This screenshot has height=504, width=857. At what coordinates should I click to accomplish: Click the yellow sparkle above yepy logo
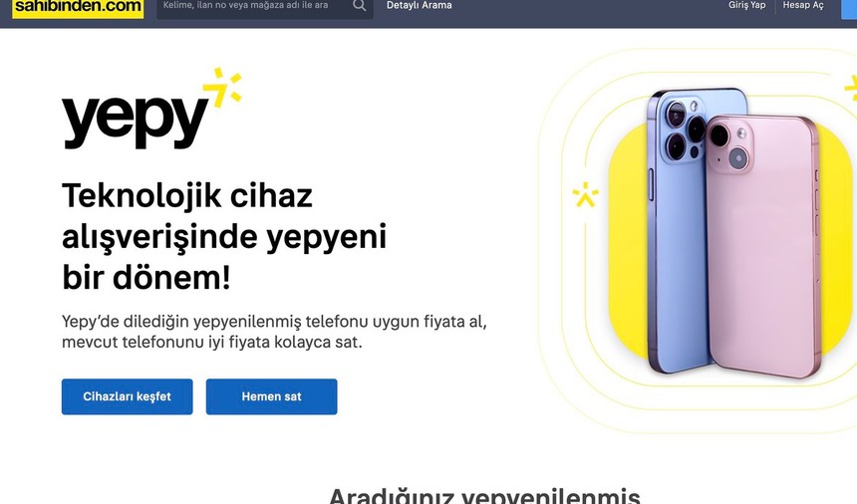click(222, 87)
